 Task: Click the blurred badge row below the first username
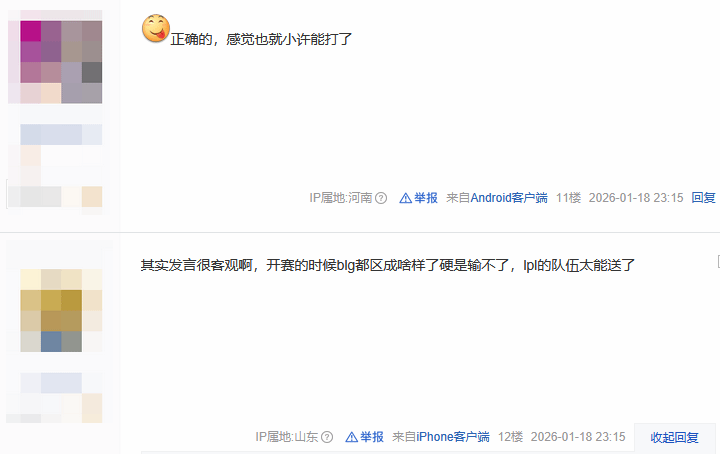point(55,197)
